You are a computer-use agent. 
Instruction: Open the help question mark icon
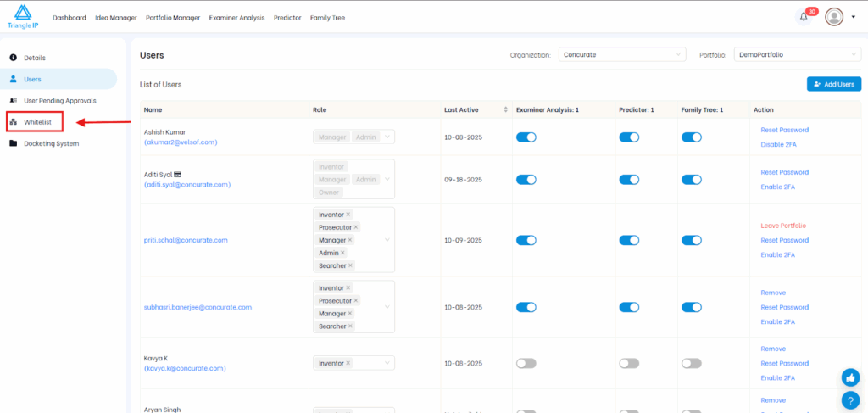tap(850, 399)
